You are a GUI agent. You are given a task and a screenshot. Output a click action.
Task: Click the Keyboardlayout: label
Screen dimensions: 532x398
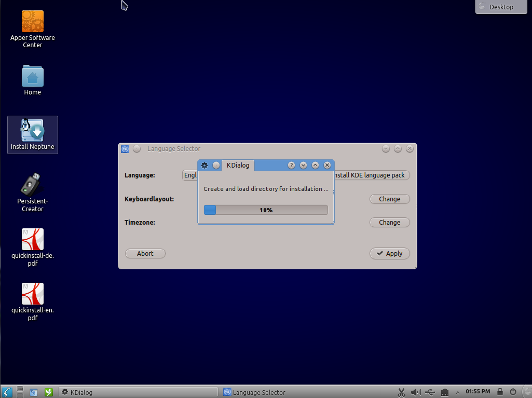149,199
